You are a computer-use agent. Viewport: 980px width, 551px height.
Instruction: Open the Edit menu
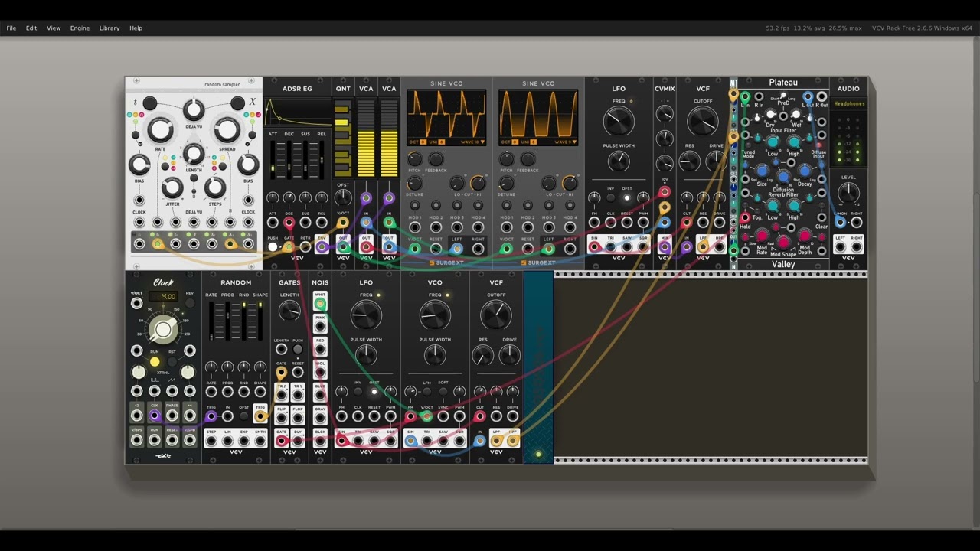pyautogui.click(x=31, y=28)
